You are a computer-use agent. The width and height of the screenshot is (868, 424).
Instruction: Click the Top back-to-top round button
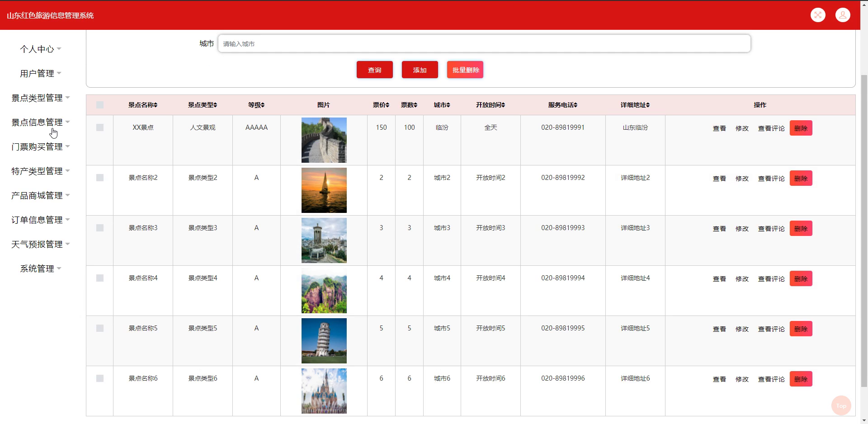pyautogui.click(x=841, y=405)
